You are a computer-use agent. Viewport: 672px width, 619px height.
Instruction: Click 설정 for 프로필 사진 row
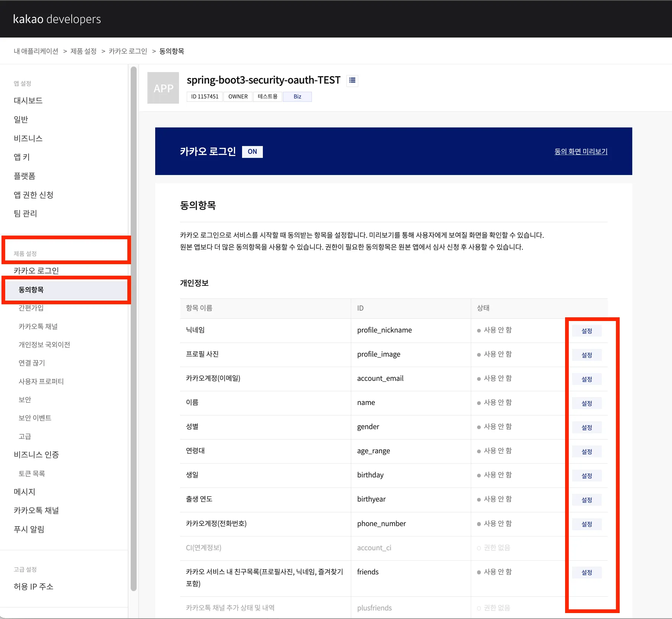coord(587,355)
